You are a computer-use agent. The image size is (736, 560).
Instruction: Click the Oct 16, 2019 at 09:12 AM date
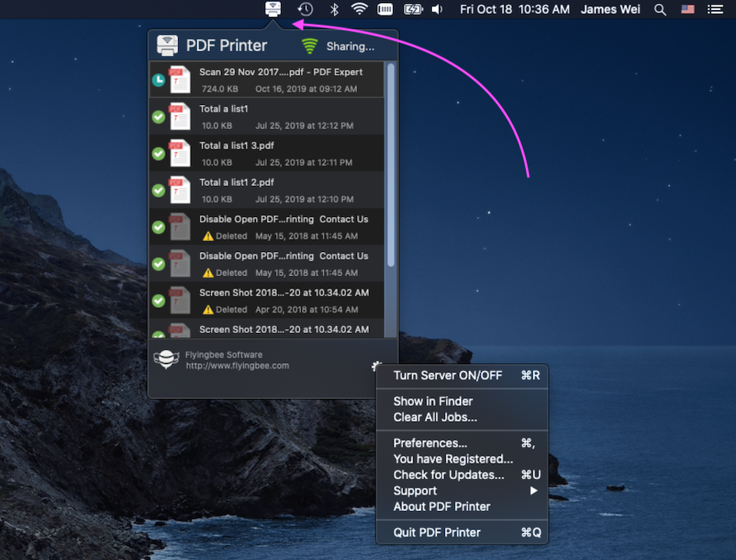[x=306, y=89]
